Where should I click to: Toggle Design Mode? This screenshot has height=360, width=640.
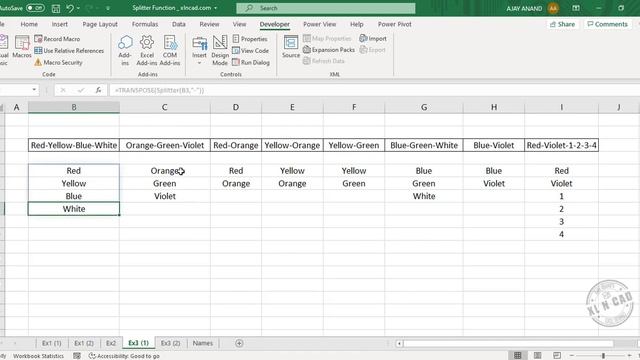(x=220, y=50)
